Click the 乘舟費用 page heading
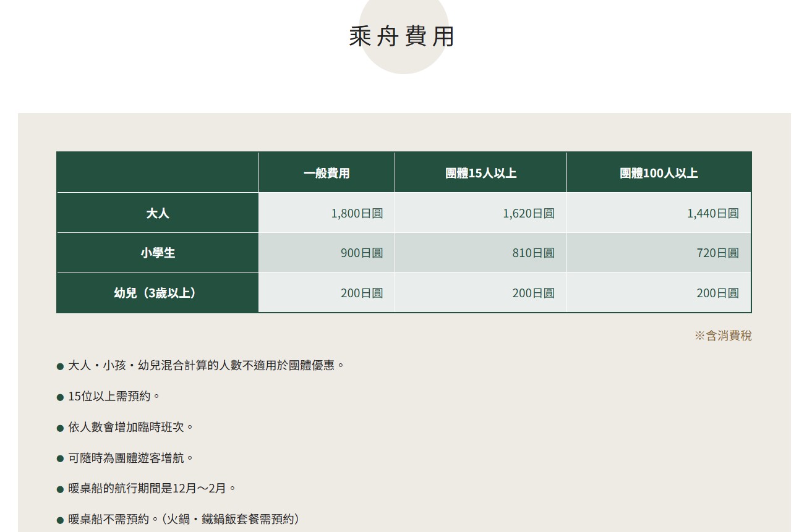Screen dimensions: 799x532 click(402, 36)
